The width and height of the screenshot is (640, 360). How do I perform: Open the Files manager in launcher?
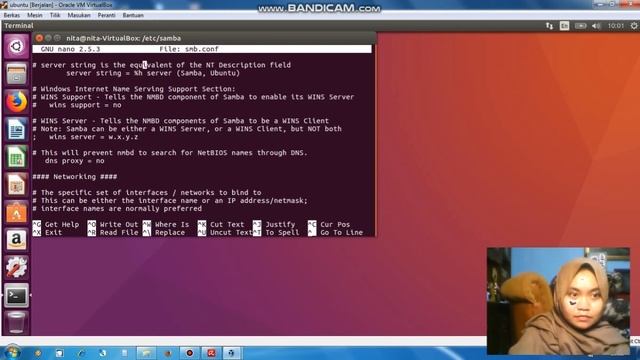point(16,74)
